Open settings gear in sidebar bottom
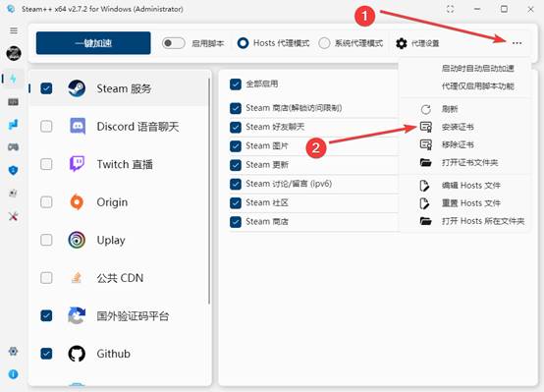This screenshot has width=544, height=392. pyautogui.click(x=13, y=352)
